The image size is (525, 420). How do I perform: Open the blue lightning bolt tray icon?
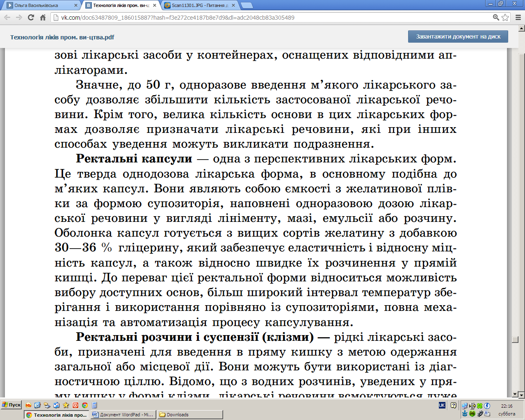tap(487, 406)
